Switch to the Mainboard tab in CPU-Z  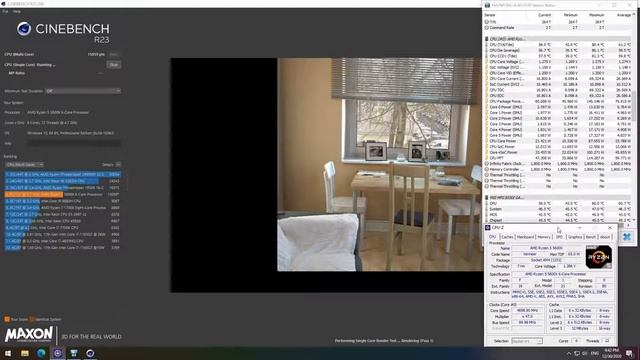(525, 237)
